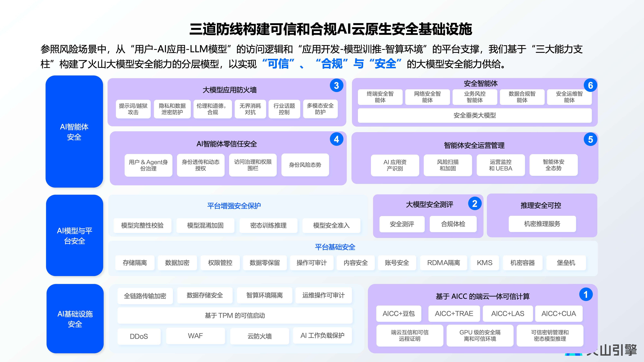Click the "数据合规智能体" box
Viewport: 644px width, 362px height.
pos(522,97)
